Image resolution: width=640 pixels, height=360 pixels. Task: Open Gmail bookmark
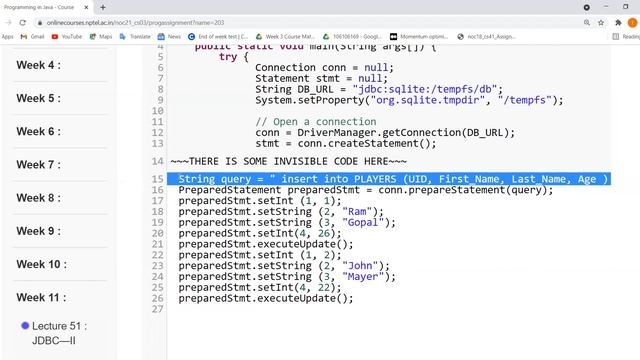32,37
